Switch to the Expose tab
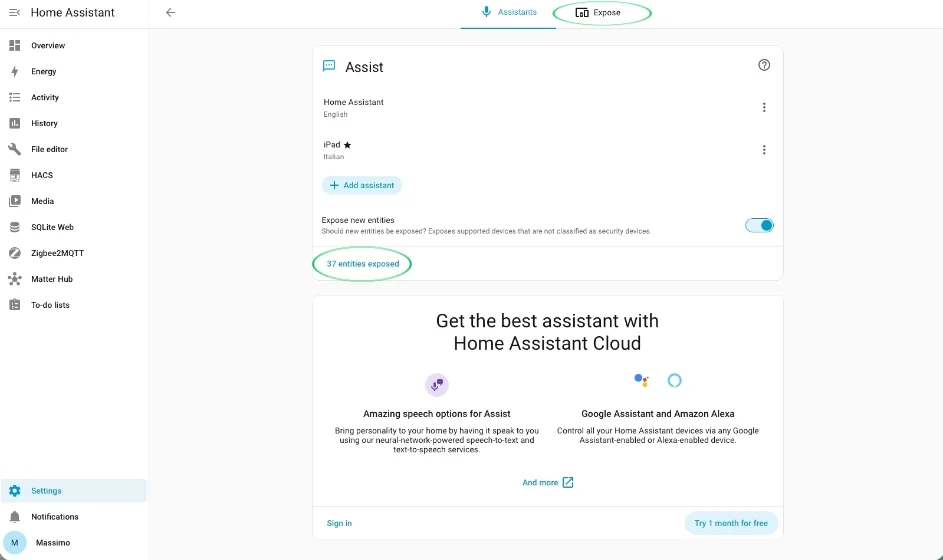 click(x=598, y=12)
